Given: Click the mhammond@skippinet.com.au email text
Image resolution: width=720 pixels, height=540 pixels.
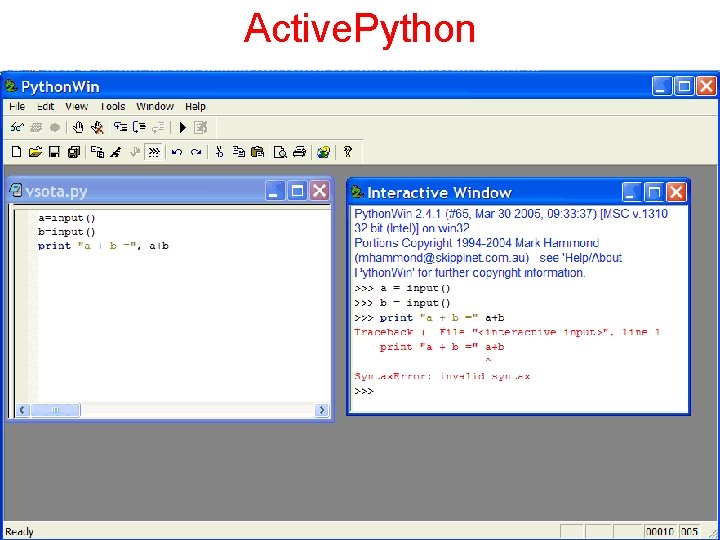Looking at the screenshot, I should [442, 258].
